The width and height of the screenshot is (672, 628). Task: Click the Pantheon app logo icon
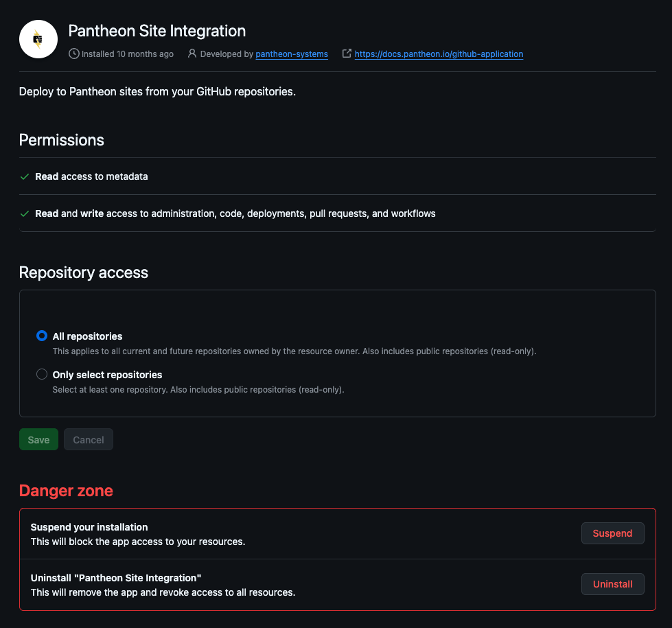point(38,39)
